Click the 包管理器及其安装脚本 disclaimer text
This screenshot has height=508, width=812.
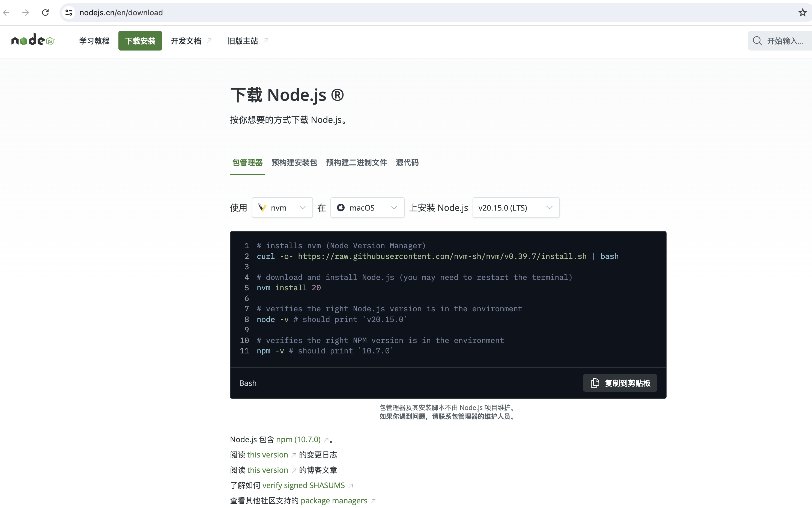click(448, 407)
